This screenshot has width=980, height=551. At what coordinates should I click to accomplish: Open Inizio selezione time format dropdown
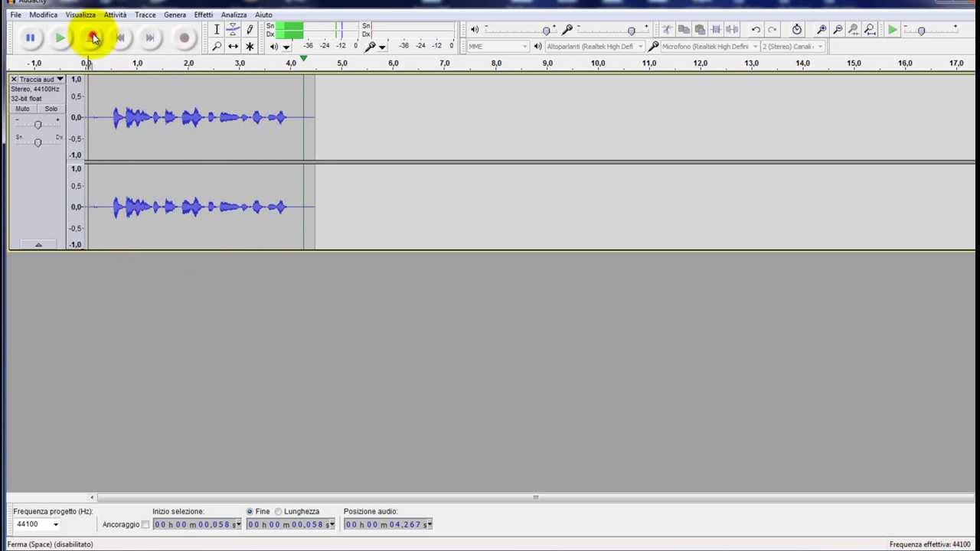(238, 524)
